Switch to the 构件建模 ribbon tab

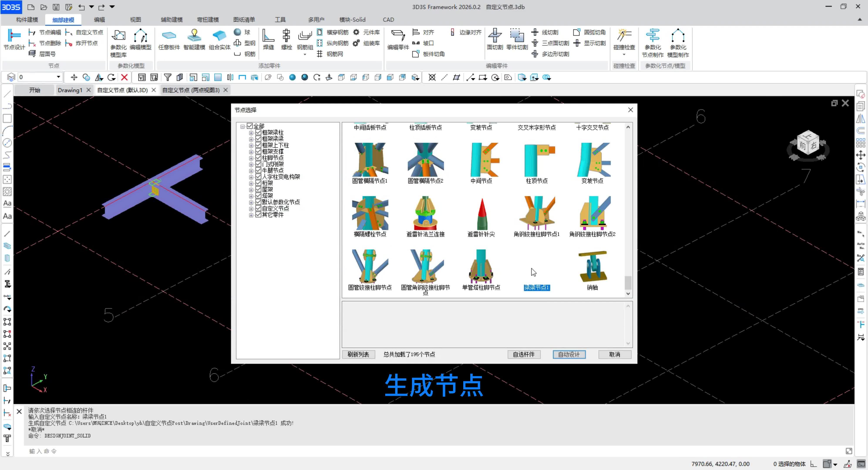click(27, 20)
